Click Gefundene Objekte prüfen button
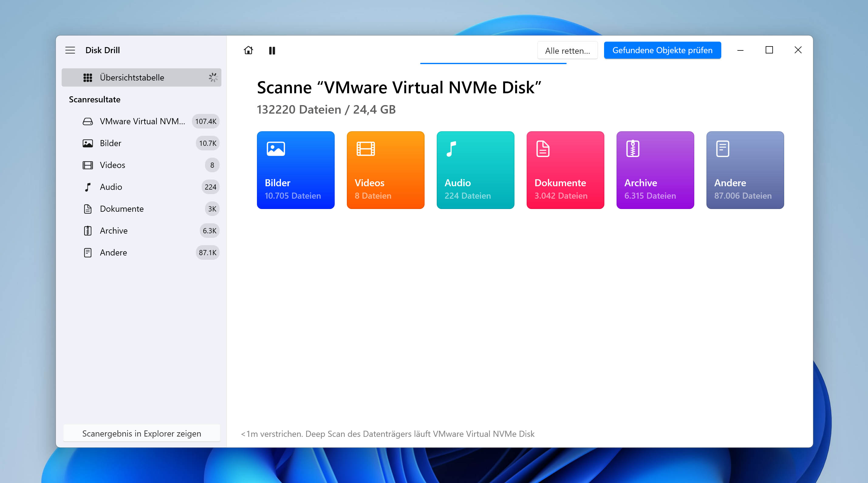868x483 pixels. click(x=662, y=50)
